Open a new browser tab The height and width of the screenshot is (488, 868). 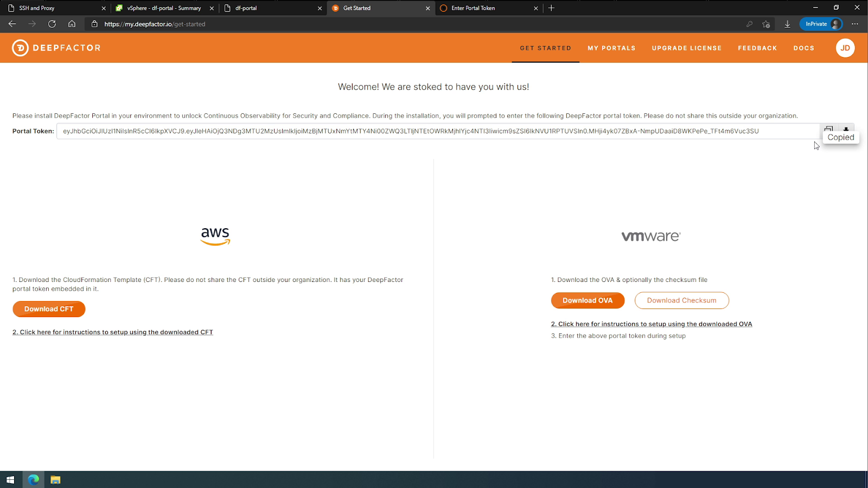pyautogui.click(x=551, y=8)
